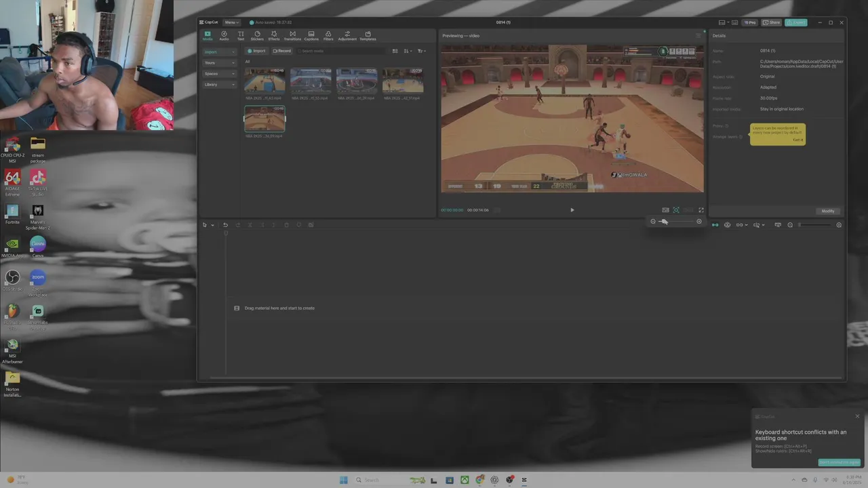The image size is (868, 488).
Task: Expand the Import sidebar section
Action: [x=219, y=52]
